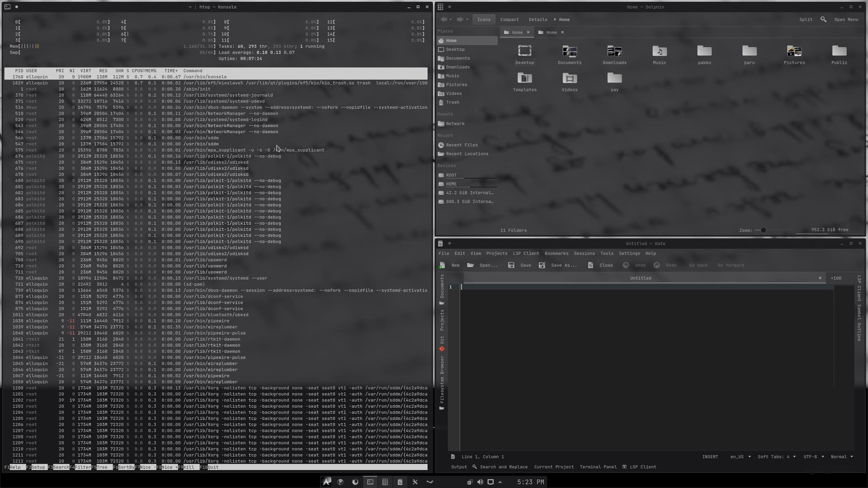Screen dimensions: 868x488
Task: Click the Redo icon in Kate toolbar
Action: click(656, 265)
